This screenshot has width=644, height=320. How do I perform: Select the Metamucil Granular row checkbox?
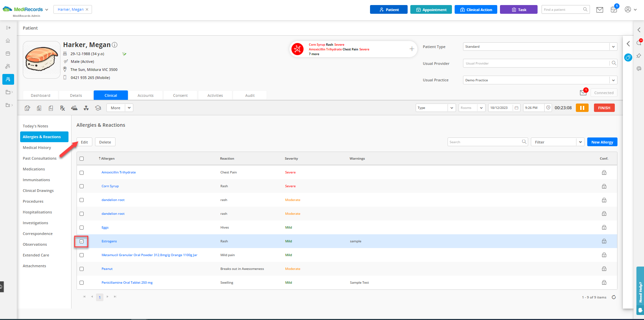click(82, 255)
